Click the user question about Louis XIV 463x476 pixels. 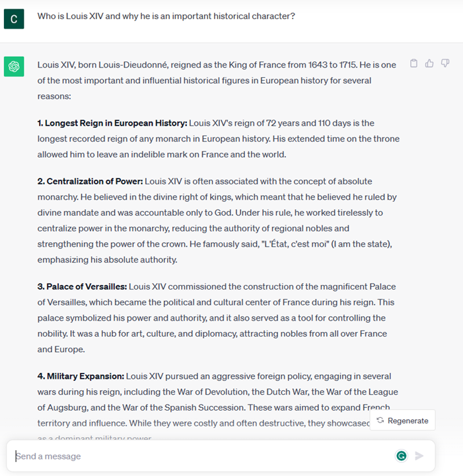166,16
